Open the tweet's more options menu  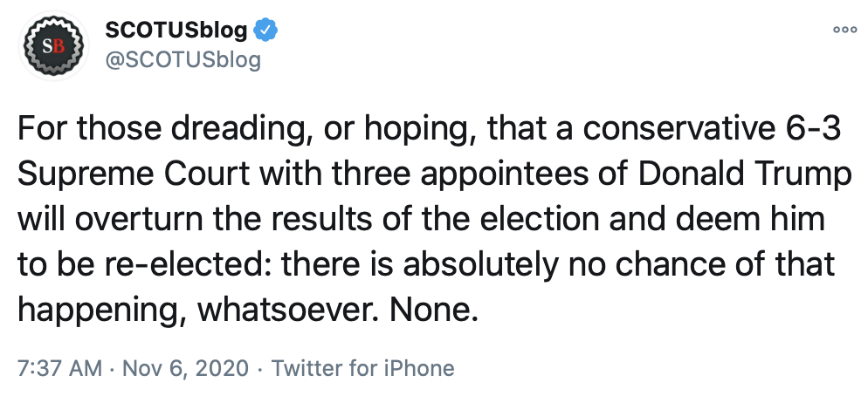tap(844, 28)
